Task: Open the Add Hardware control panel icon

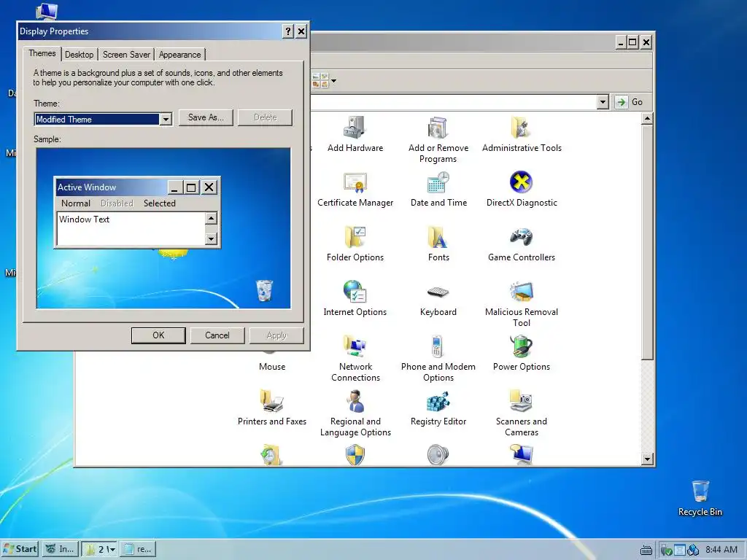Action: 355,128
